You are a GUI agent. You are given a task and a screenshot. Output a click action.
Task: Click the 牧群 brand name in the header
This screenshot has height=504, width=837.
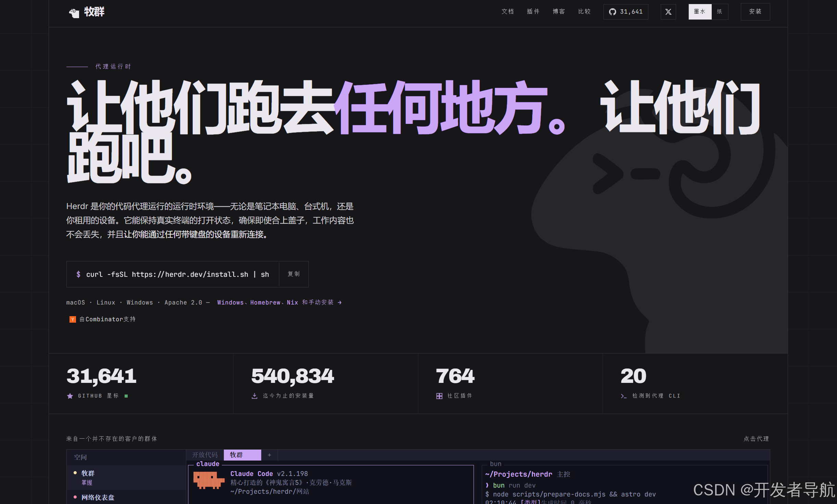coord(94,12)
